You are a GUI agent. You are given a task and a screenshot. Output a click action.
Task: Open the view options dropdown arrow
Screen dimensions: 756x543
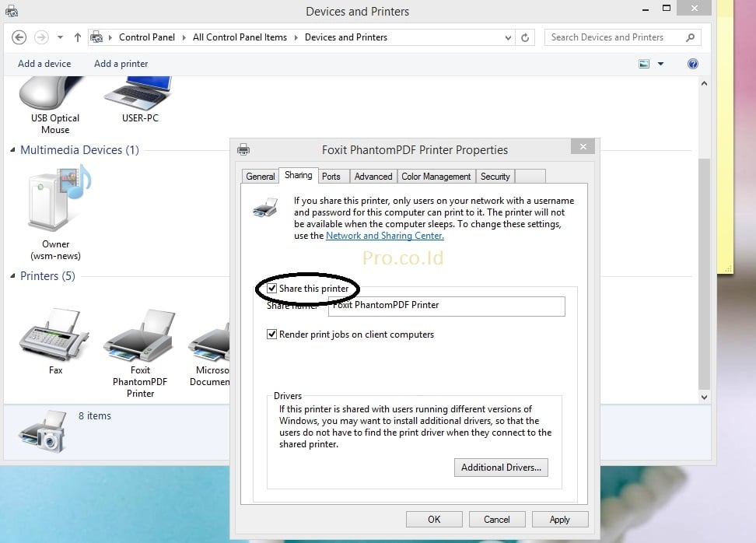tap(660, 64)
